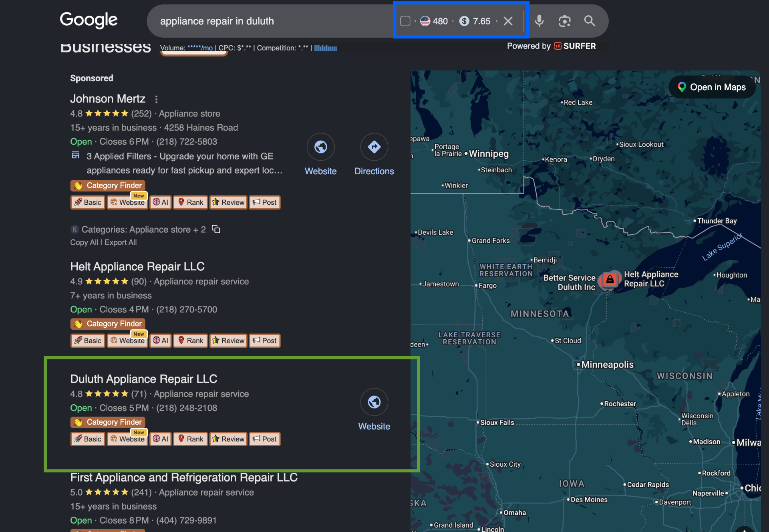
Task: Click Website audit button under Helt Appliance Repair
Action: [127, 341]
